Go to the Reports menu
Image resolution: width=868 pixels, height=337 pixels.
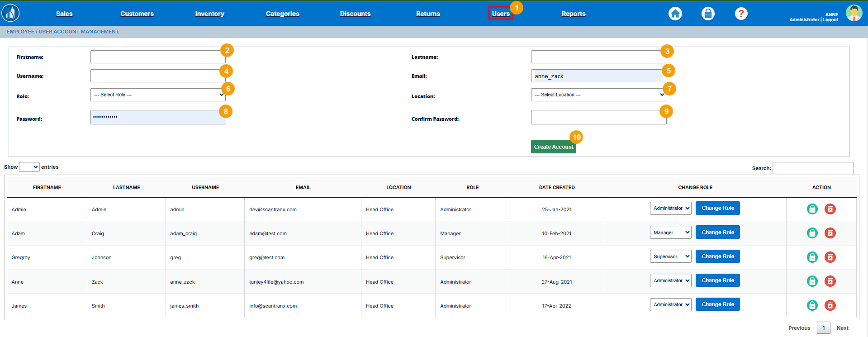tap(573, 14)
